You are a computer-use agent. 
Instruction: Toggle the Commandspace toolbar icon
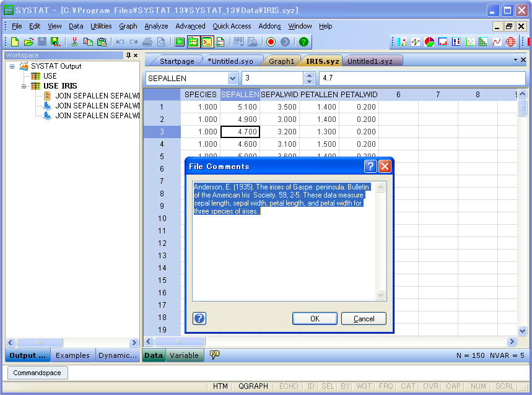coord(207,41)
